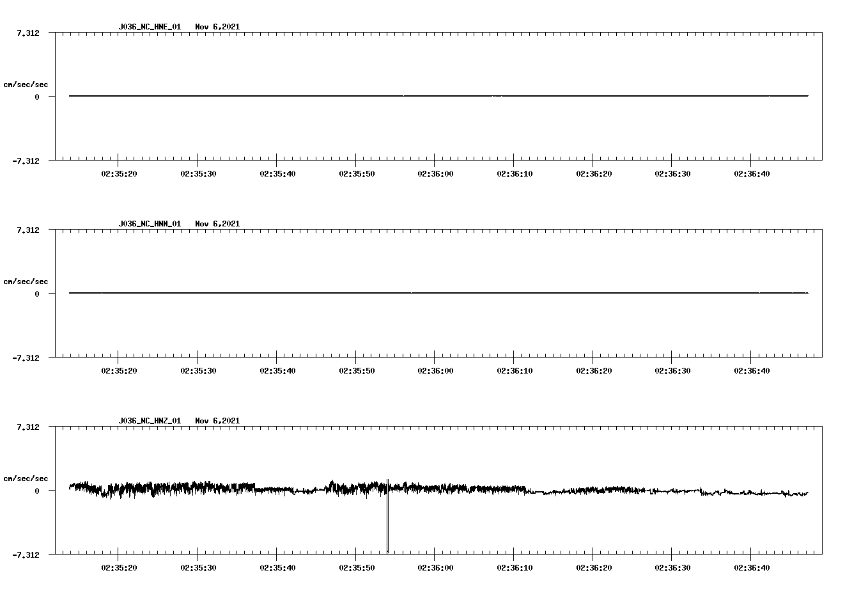
Task: Pick 02:36:30 time label under HNZ plot
Action: point(672,567)
